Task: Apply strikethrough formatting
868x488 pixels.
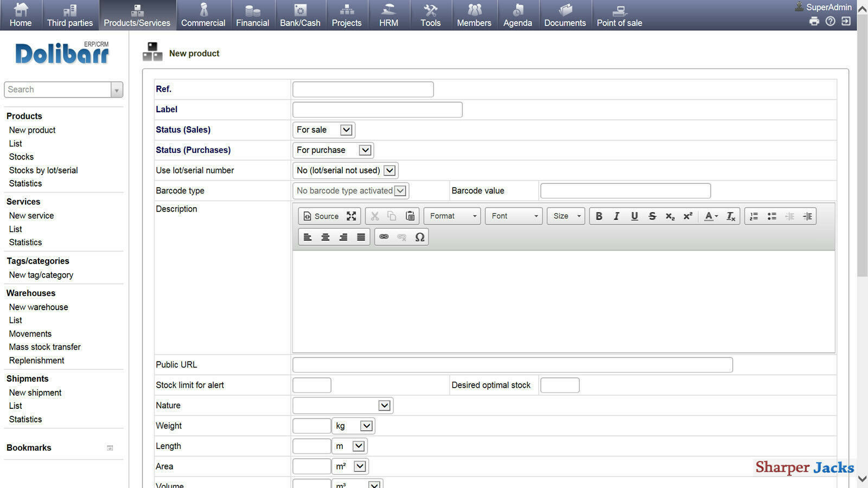Action: click(652, 216)
